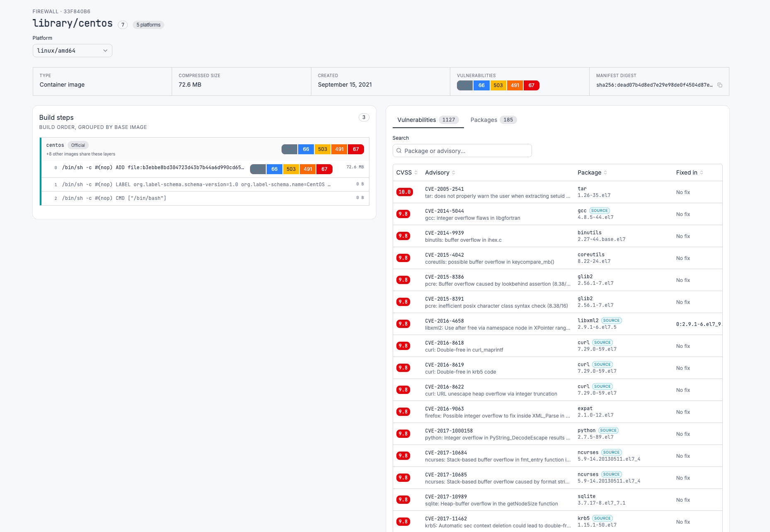Click the 185 packages count badge
Screen dimensions: 770x532
click(x=508, y=120)
